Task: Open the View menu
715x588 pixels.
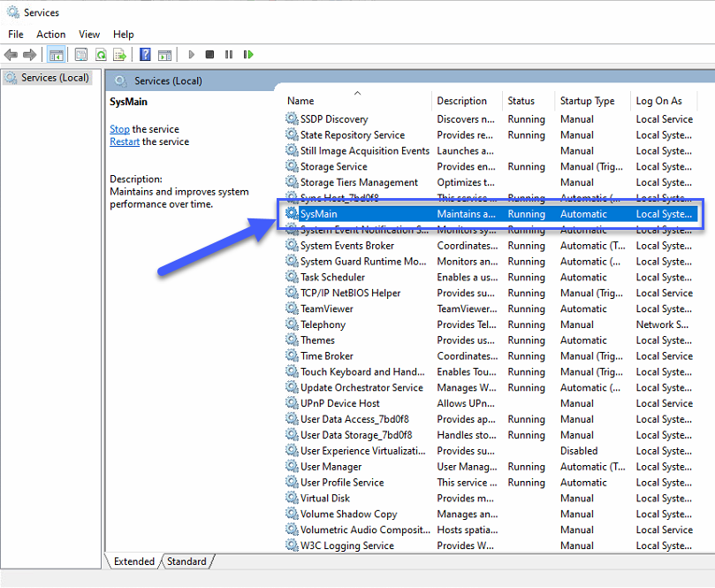Action: coord(89,34)
